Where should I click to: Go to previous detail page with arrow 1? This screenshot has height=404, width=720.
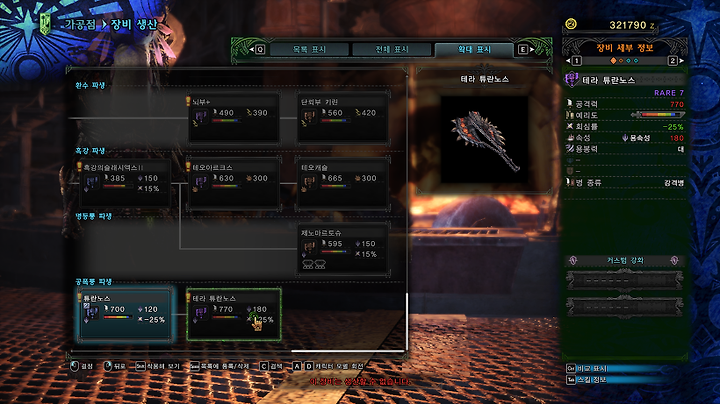[574, 61]
